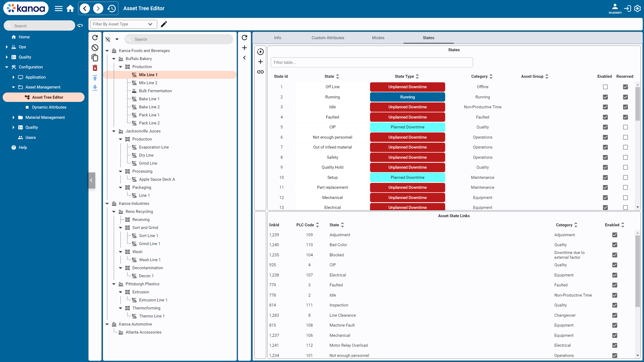Click the red delete trash icon
Viewport: 644px width, 362px height.
click(95, 68)
